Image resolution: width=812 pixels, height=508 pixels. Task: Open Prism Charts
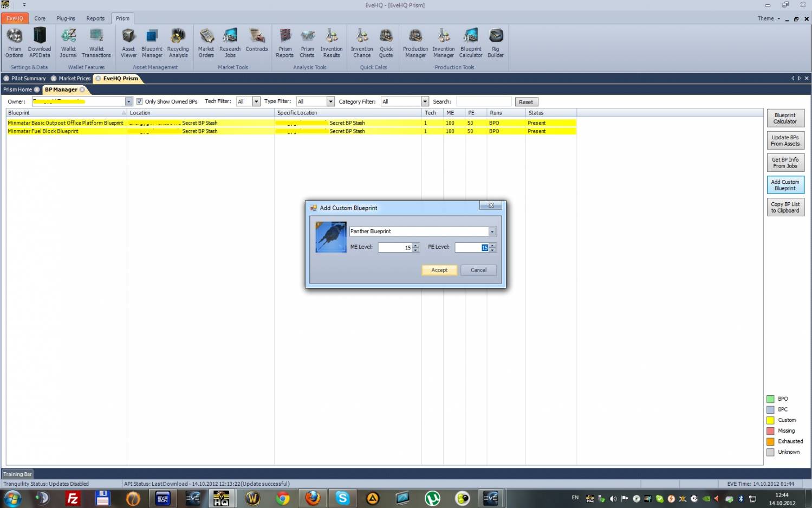(307, 43)
